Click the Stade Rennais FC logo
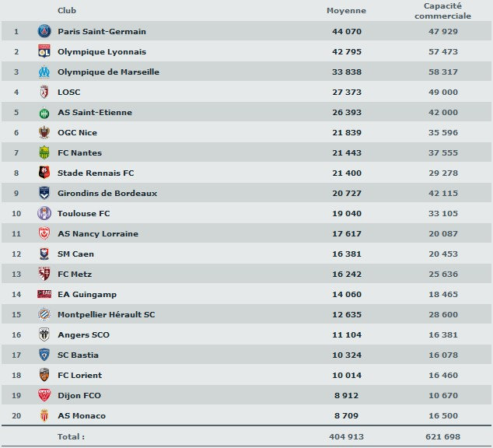The image size is (493, 448). point(44,173)
